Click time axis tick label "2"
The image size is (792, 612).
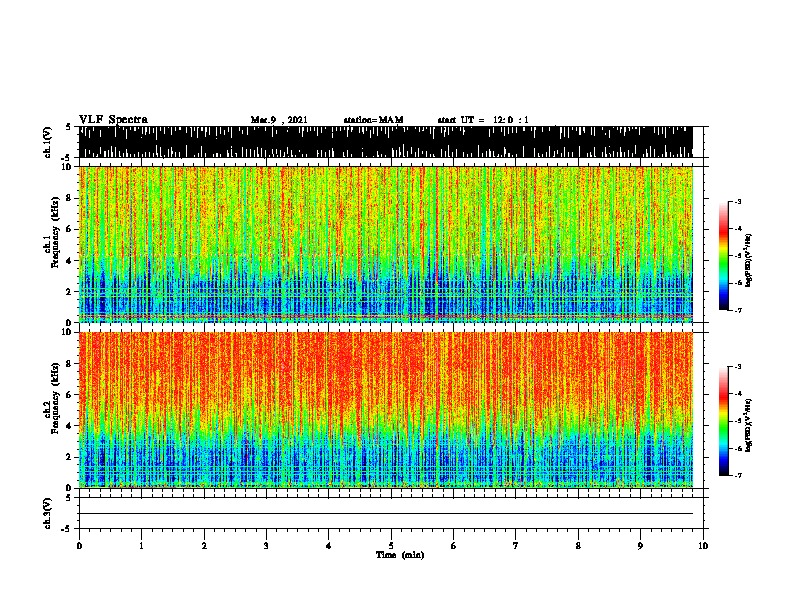[x=204, y=546]
